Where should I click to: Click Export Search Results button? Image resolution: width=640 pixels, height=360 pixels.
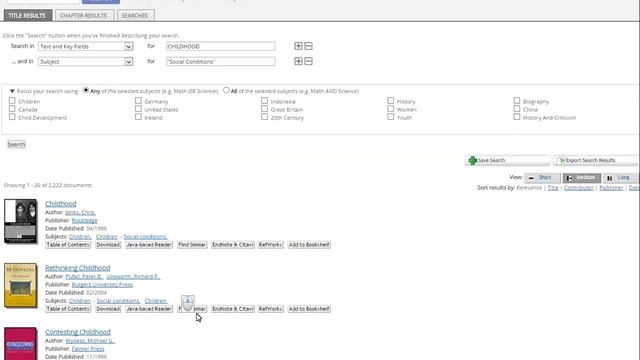[x=595, y=160]
